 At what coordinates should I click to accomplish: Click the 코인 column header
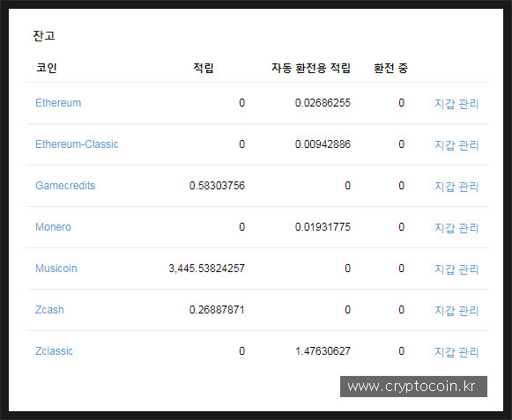(x=47, y=68)
